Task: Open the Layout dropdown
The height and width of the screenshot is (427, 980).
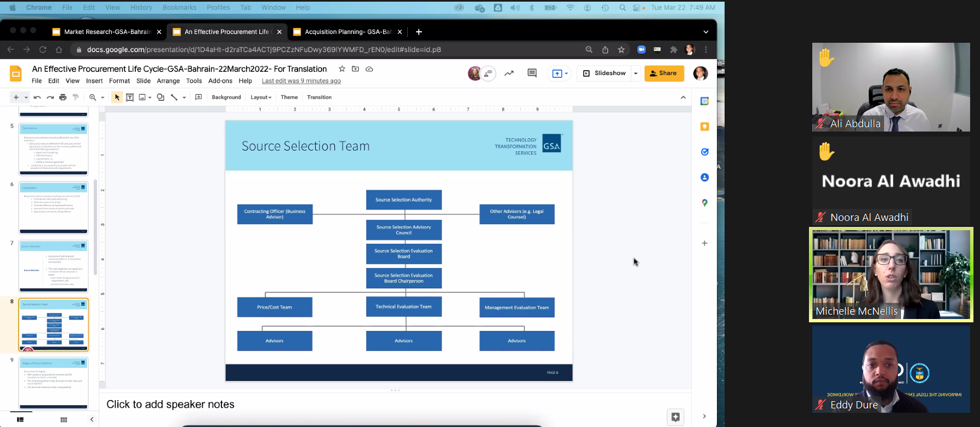Action: pyautogui.click(x=261, y=97)
